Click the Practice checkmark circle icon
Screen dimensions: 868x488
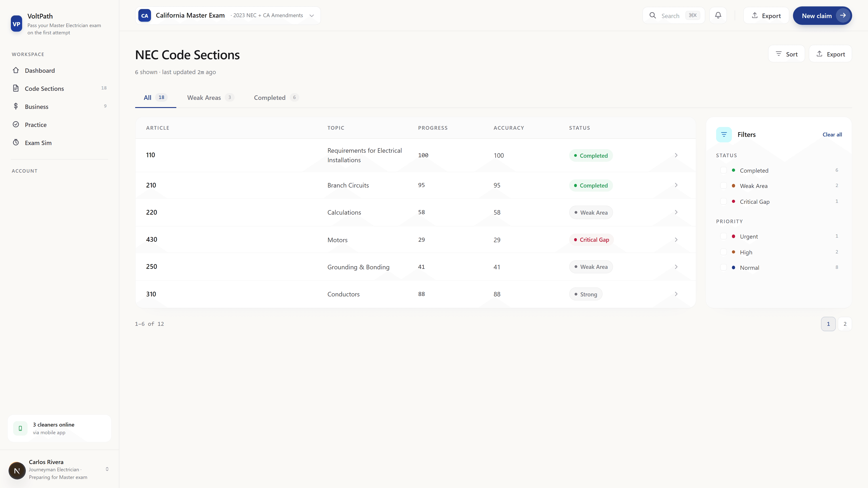16,124
